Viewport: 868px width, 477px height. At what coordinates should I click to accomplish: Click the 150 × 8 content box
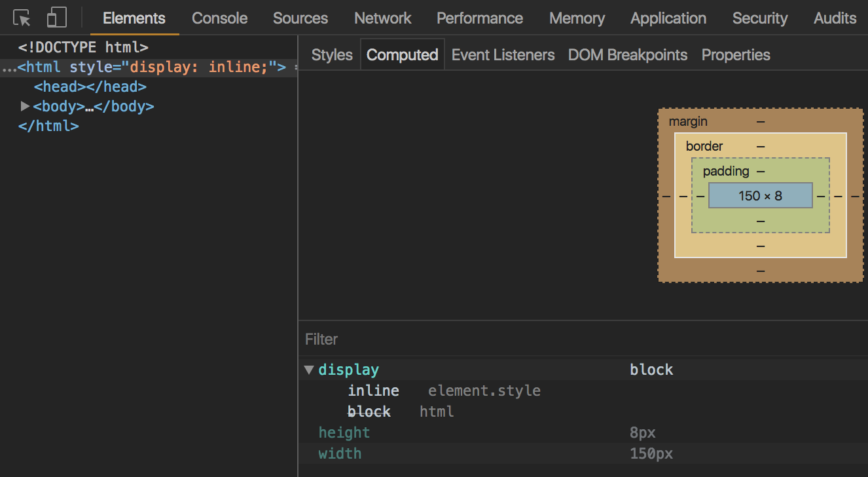760,195
